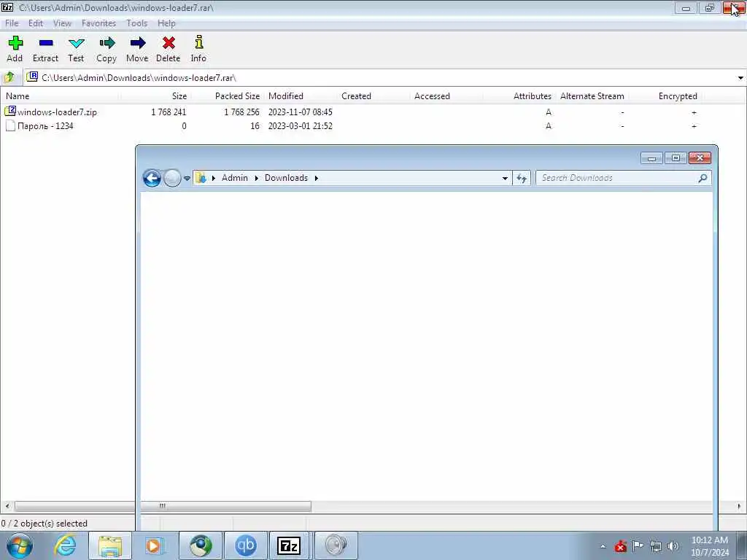Open the Edit menu

35,23
